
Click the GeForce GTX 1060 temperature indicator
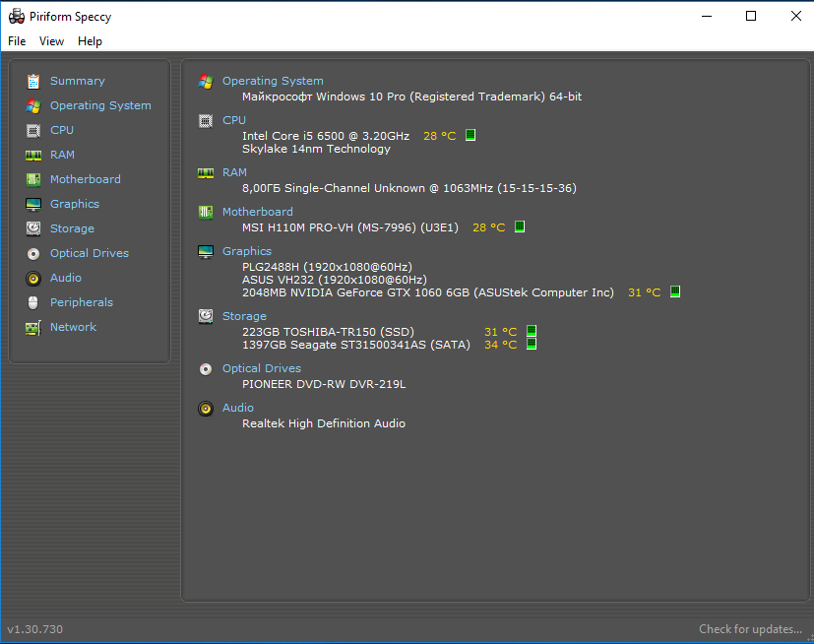(x=675, y=292)
